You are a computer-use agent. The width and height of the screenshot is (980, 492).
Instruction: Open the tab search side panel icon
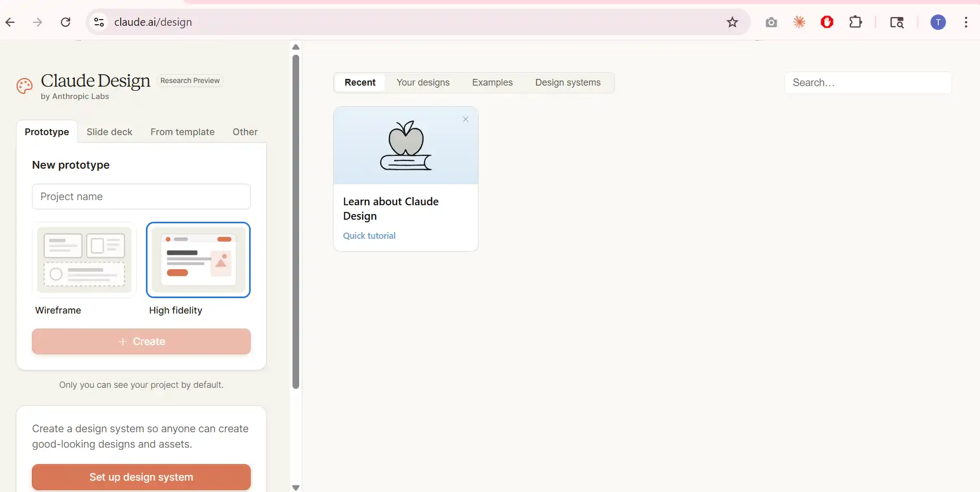[897, 22]
